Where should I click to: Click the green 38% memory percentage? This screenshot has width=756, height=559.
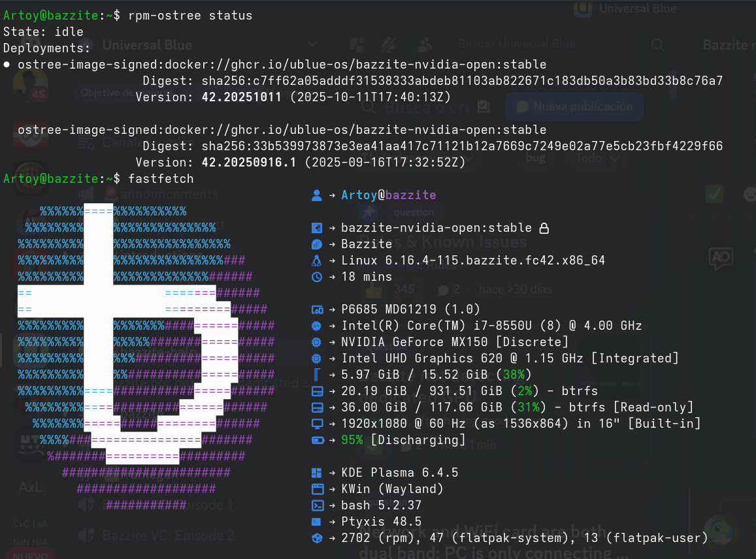514,375
